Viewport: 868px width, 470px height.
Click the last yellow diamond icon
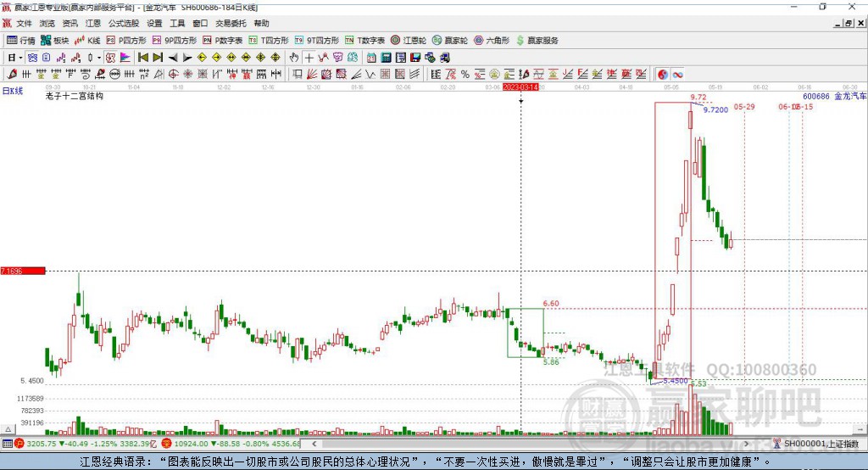[x=275, y=58]
